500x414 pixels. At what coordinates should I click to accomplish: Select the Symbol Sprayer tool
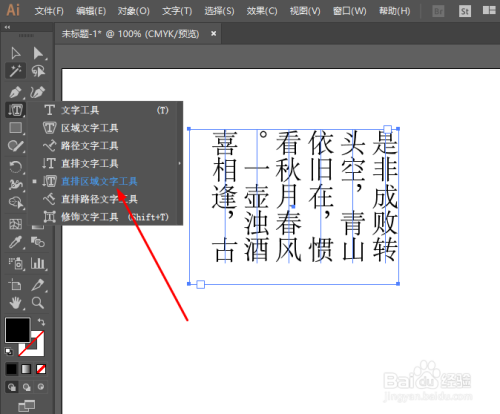pyautogui.click(x=15, y=263)
